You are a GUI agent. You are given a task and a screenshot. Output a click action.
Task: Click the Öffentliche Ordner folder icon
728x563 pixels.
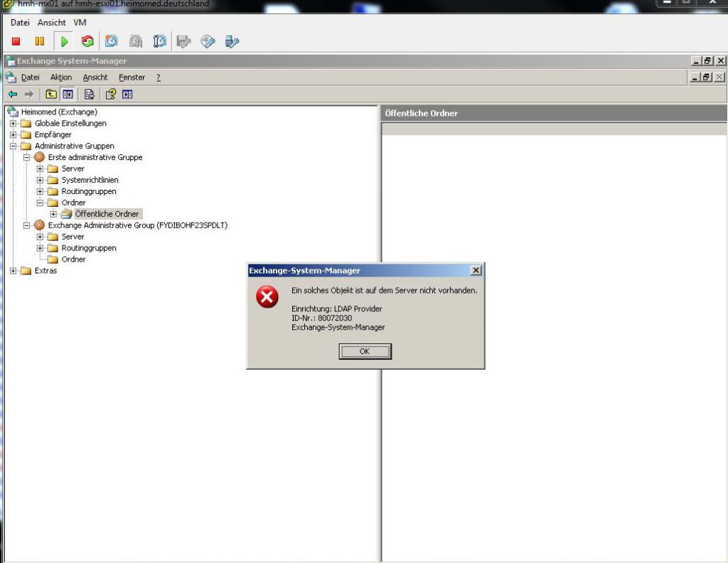click(x=67, y=213)
